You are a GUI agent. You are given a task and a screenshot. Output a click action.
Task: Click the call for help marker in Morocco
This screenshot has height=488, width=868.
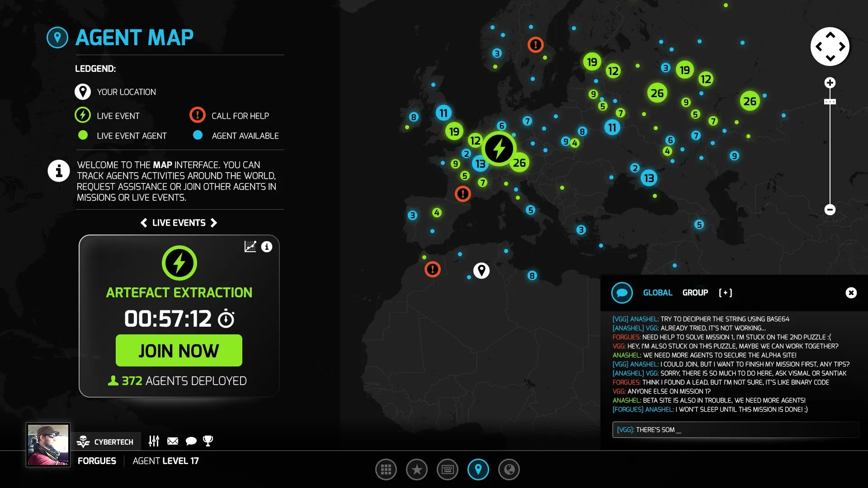[x=433, y=270]
